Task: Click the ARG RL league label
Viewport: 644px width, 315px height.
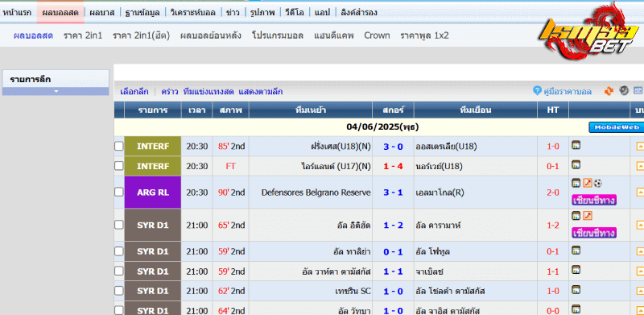Action: pyautogui.click(x=153, y=193)
